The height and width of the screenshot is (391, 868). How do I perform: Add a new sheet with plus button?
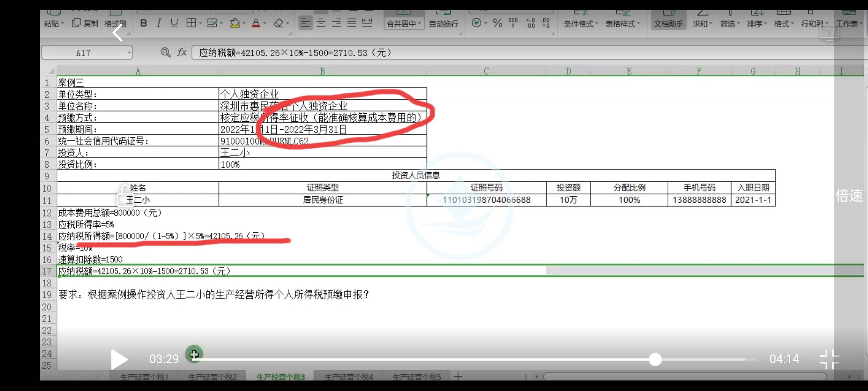(x=458, y=377)
